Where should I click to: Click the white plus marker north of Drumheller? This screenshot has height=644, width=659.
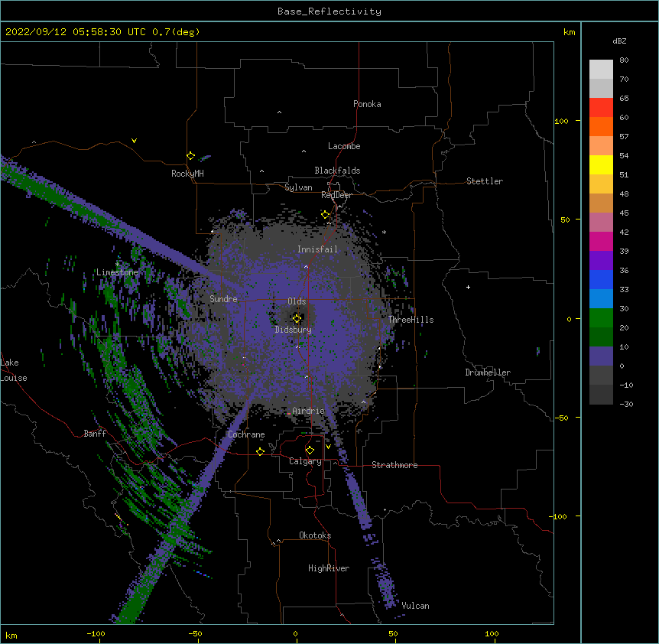click(468, 287)
